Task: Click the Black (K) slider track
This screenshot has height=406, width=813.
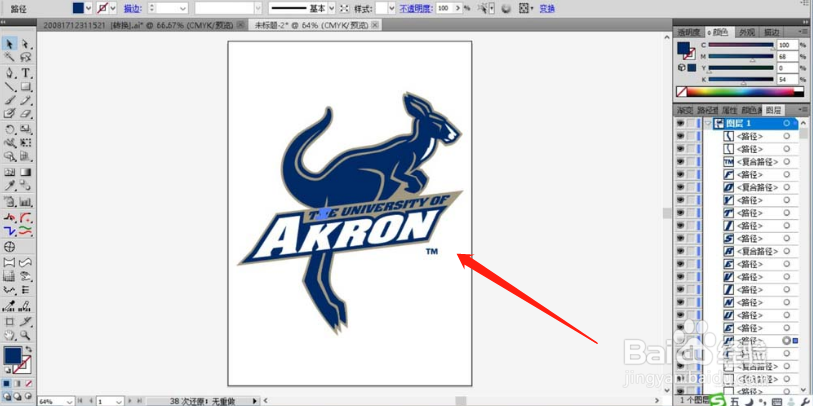Action: click(740, 79)
